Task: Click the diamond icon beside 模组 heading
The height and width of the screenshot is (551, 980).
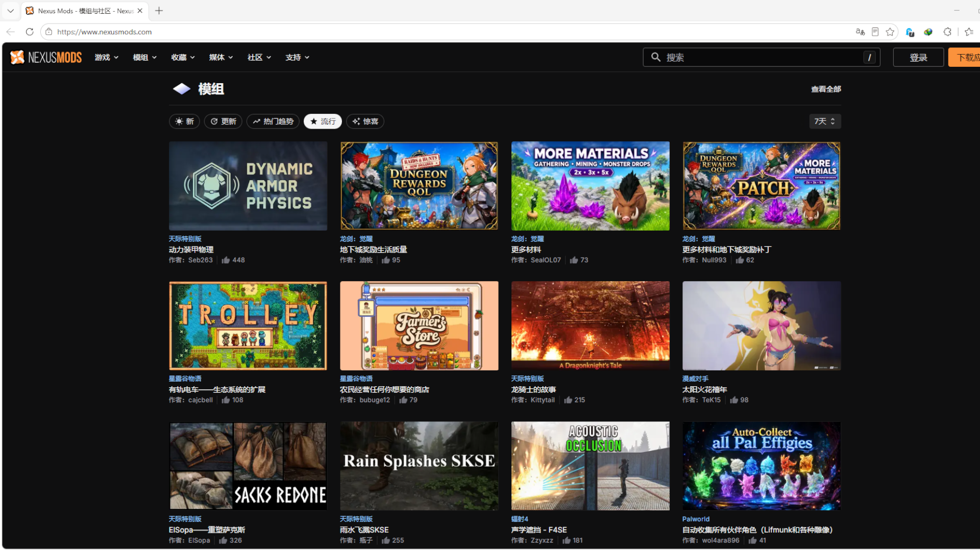Action: click(x=181, y=89)
